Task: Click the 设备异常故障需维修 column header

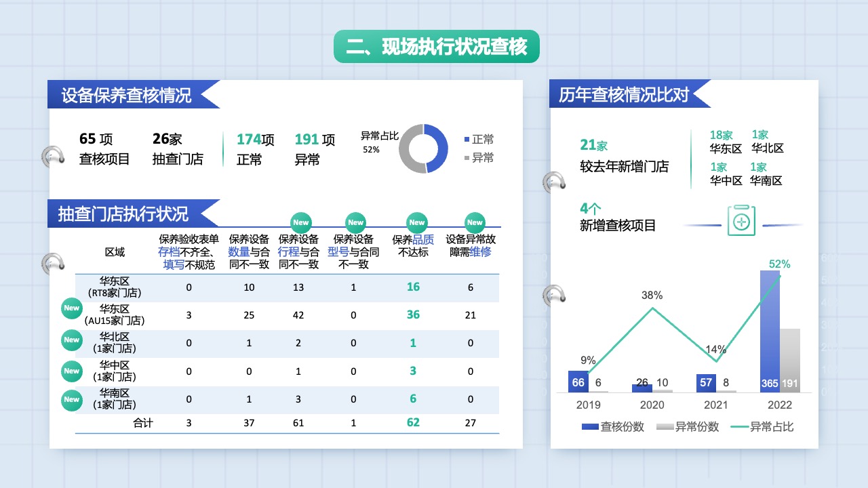Action: pos(471,246)
